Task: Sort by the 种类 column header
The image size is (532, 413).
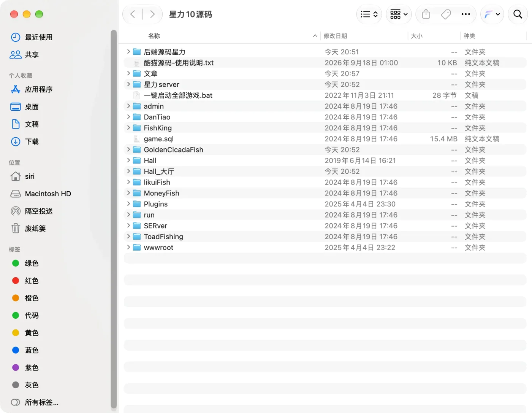Action: click(x=469, y=36)
